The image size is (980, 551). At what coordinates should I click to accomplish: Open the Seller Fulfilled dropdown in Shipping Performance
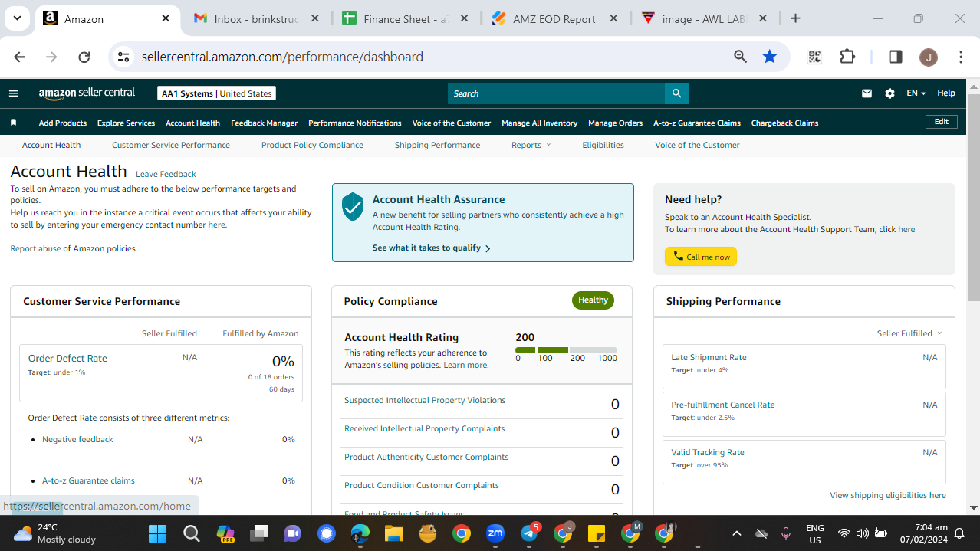[x=909, y=333]
